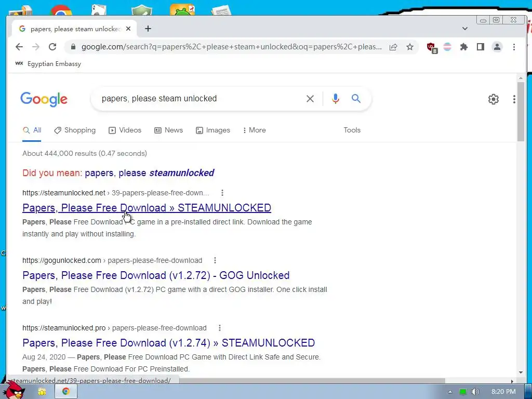Switch to the News tab
532x399 pixels.
pos(169,130)
